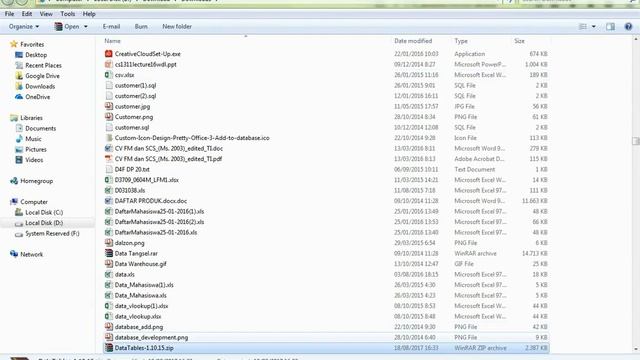
Task: Select customer(2).sql file
Action: tap(136, 96)
